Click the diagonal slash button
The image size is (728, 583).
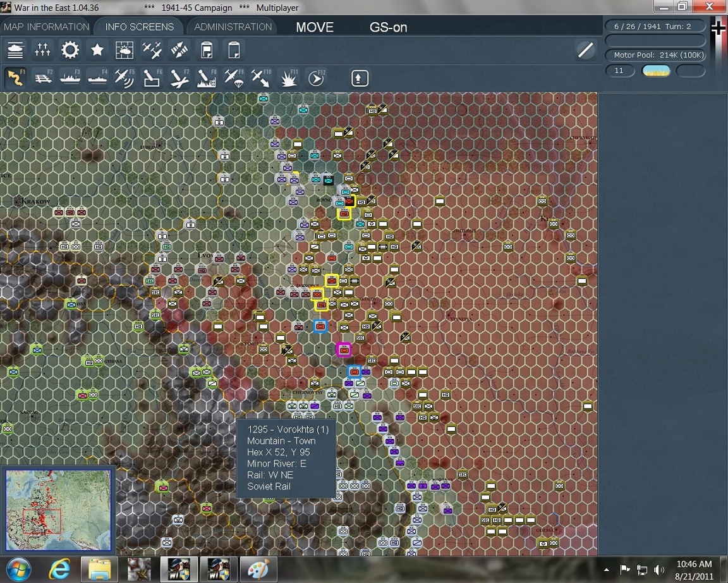point(585,50)
